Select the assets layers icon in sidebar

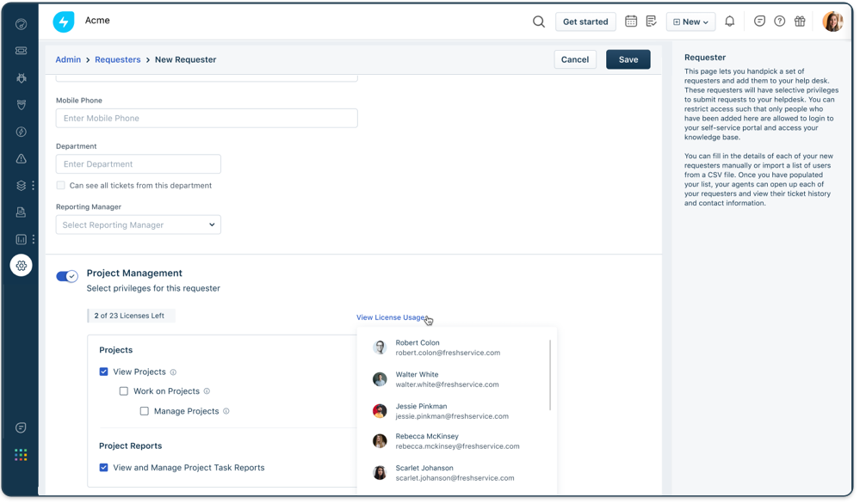coord(21,185)
